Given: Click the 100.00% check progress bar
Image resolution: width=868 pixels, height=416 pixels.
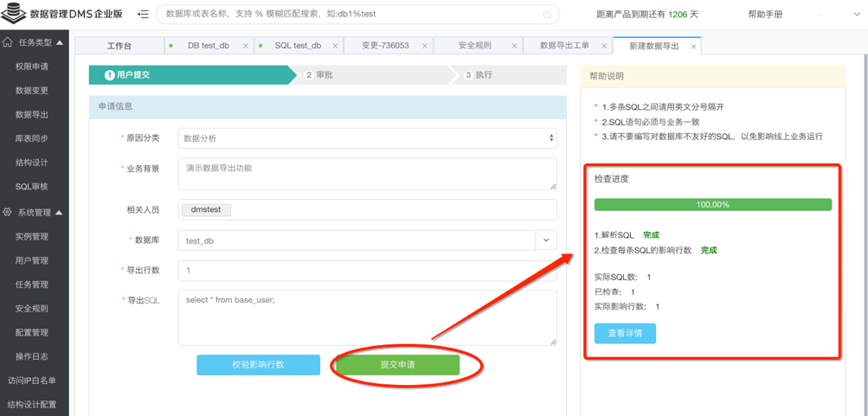Looking at the screenshot, I should (x=713, y=205).
